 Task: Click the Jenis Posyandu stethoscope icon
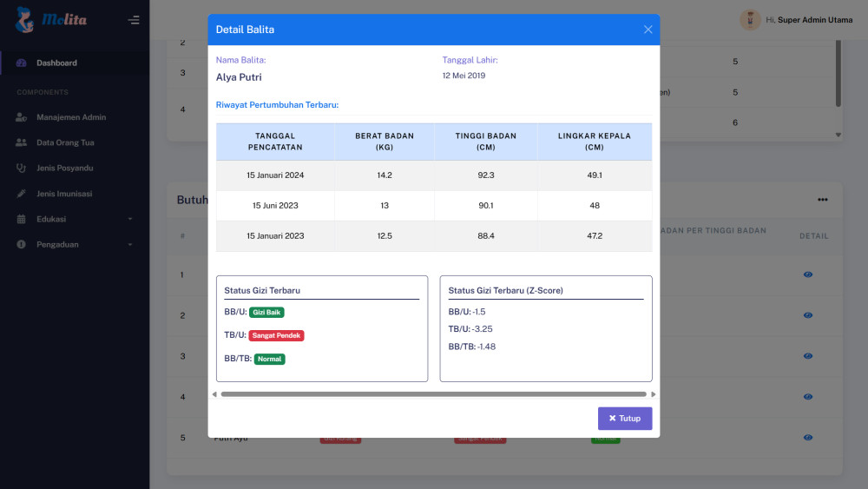[21, 169]
